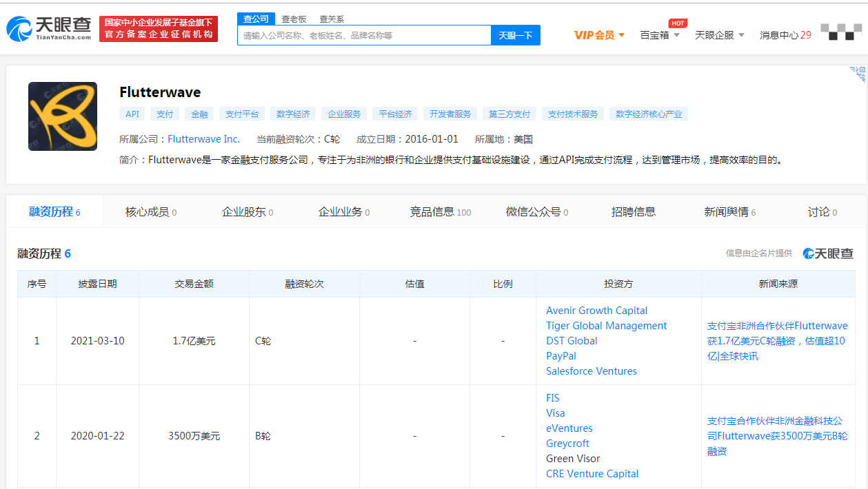Switch to the 企业股东 tab
Screen dimensions: 868x489
(x=248, y=212)
